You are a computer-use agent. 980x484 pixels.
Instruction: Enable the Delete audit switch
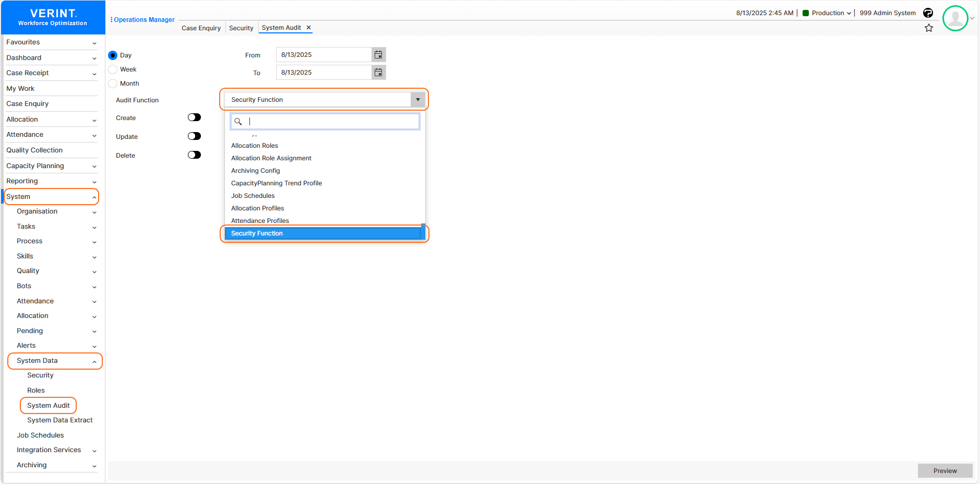pyautogui.click(x=194, y=155)
